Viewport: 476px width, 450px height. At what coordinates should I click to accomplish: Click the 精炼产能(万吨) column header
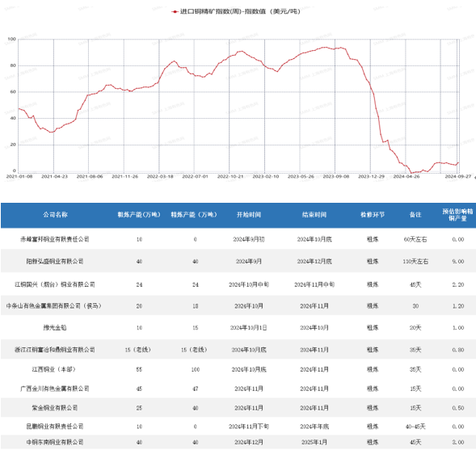[x=194, y=215]
